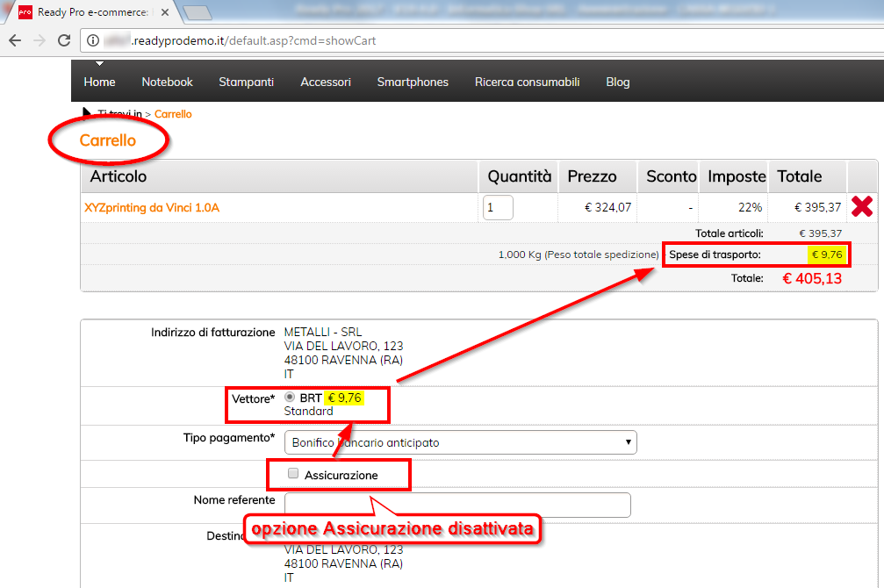Screen dimensions: 884x588
Task: Open the Blog menu item
Action: (618, 82)
